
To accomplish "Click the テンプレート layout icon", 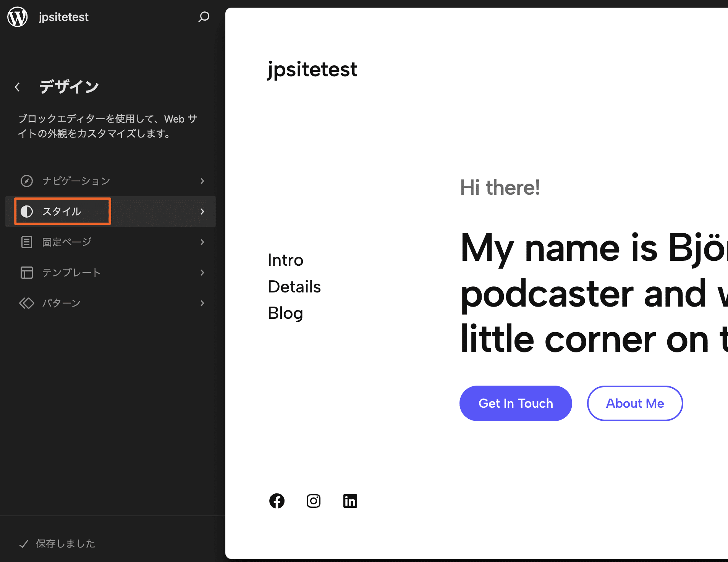I will coord(26,273).
